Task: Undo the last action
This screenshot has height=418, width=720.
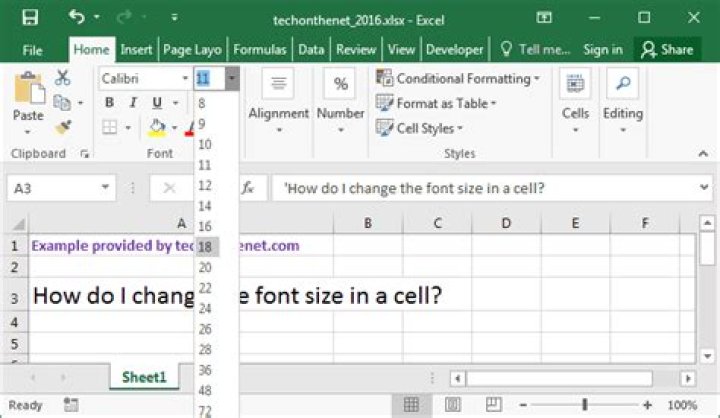Action: coord(77,17)
